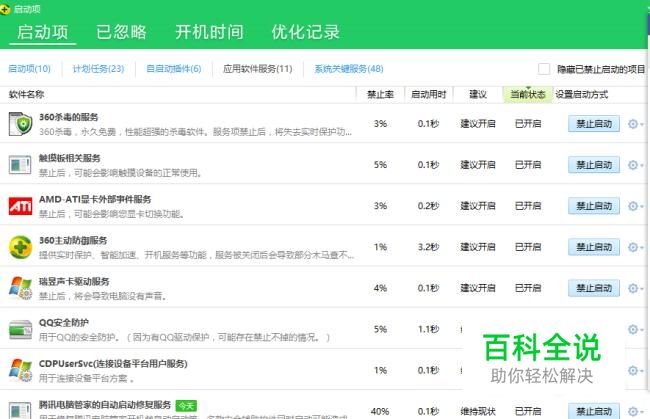Click the AMD ATI red logo icon
The width and height of the screenshot is (650, 419).
pyautogui.click(x=20, y=206)
